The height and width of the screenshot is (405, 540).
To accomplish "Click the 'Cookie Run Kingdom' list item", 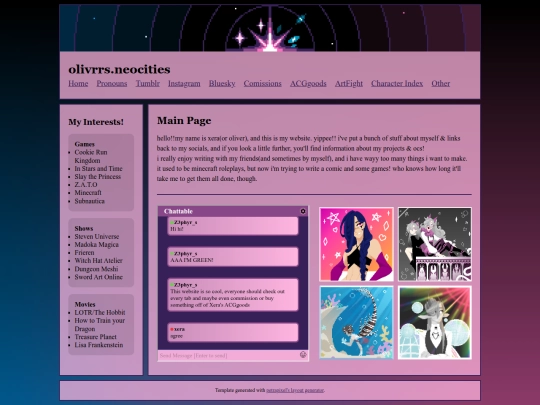I will pos(91,156).
